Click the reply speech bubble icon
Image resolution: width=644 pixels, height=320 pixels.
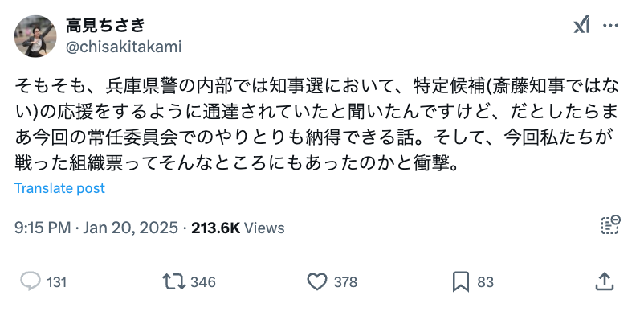click(x=31, y=282)
